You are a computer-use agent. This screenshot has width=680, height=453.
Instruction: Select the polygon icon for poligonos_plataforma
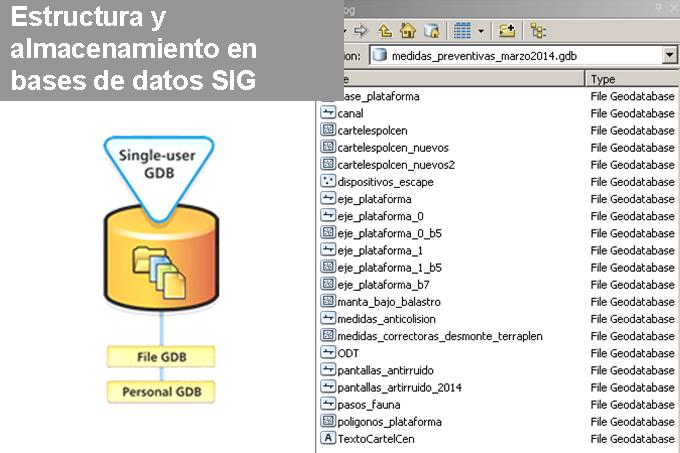pos(328,421)
